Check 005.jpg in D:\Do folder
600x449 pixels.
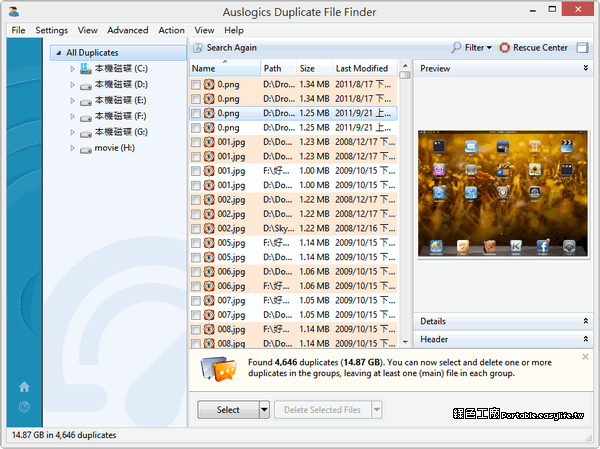[196, 258]
